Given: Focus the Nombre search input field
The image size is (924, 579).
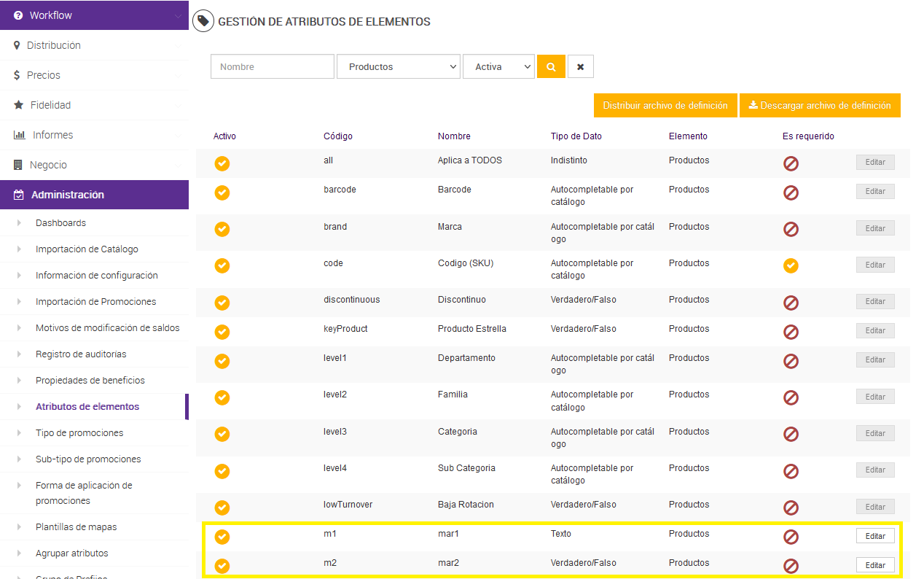Looking at the screenshot, I should 272,66.
